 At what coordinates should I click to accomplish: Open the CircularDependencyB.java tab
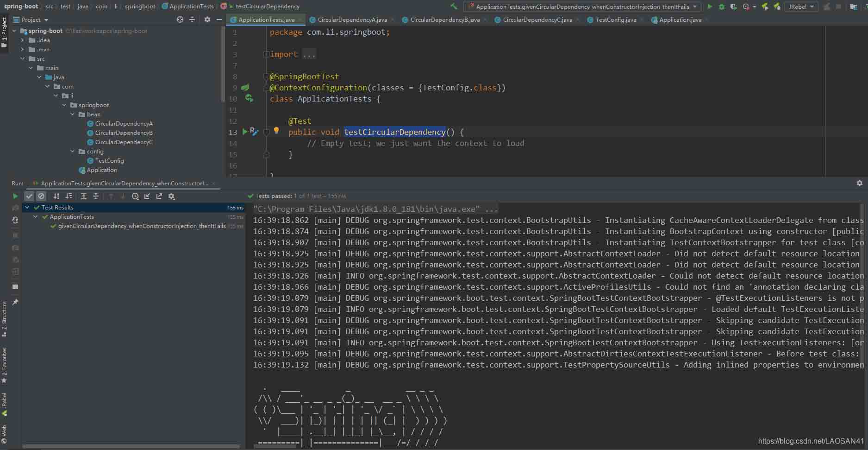point(444,19)
